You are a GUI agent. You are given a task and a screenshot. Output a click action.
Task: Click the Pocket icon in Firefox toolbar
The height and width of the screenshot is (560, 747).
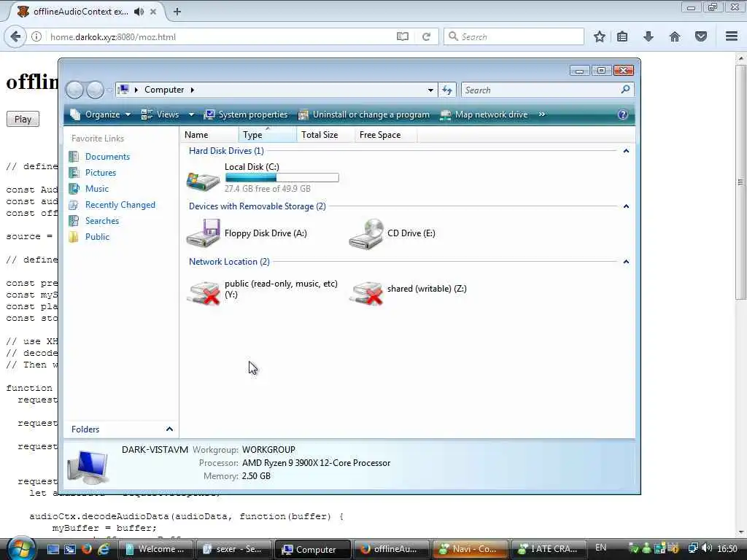(701, 36)
